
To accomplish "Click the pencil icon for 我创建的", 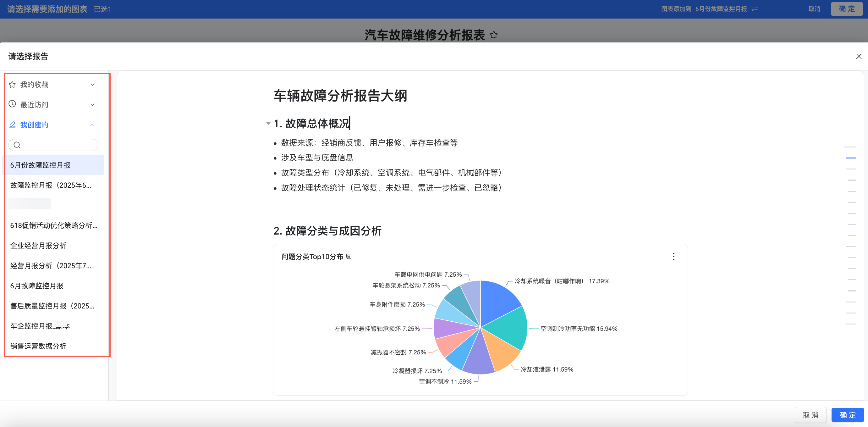I will [13, 125].
